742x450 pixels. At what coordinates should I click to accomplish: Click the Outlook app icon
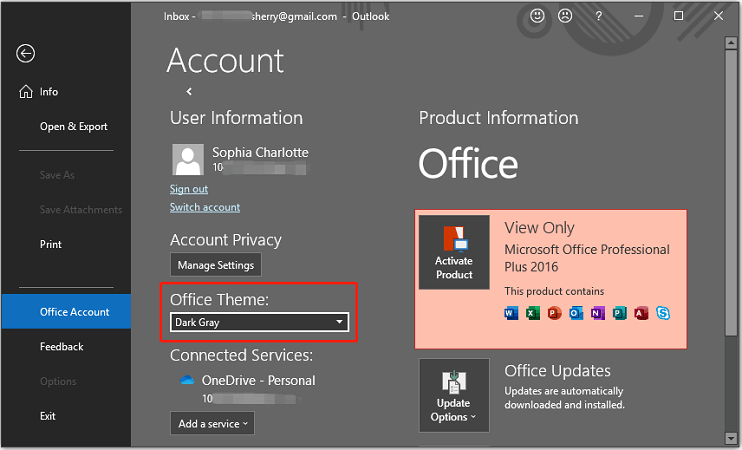pyautogui.click(x=576, y=313)
